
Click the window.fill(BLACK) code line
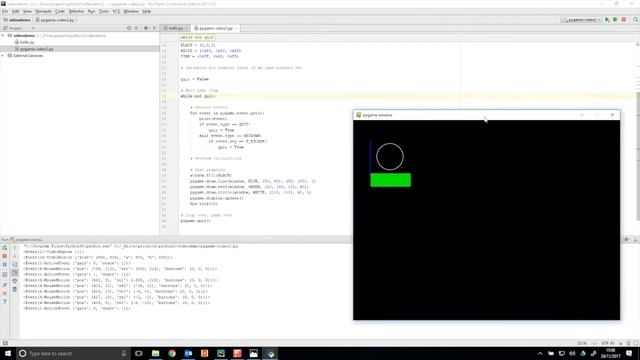click(x=210, y=176)
